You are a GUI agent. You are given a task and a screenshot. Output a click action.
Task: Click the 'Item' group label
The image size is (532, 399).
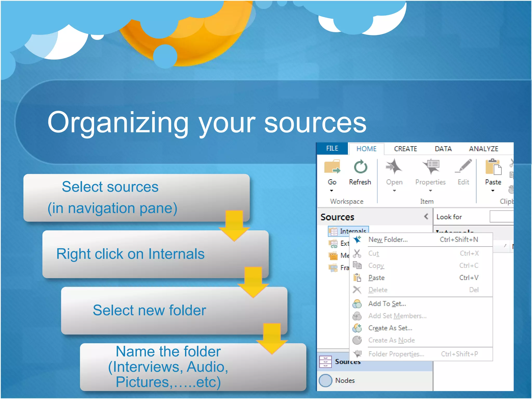click(427, 201)
